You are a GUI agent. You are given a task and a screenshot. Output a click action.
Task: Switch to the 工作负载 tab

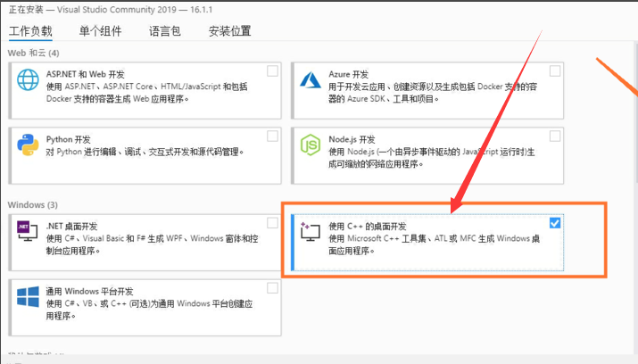tap(30, 31)
